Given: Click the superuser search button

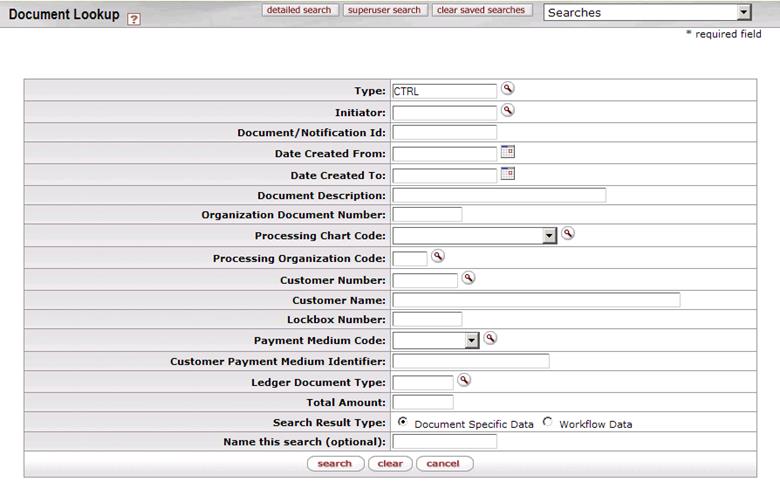Looking at the screenshot, I should pyautogui.click(x=384, y=10).
